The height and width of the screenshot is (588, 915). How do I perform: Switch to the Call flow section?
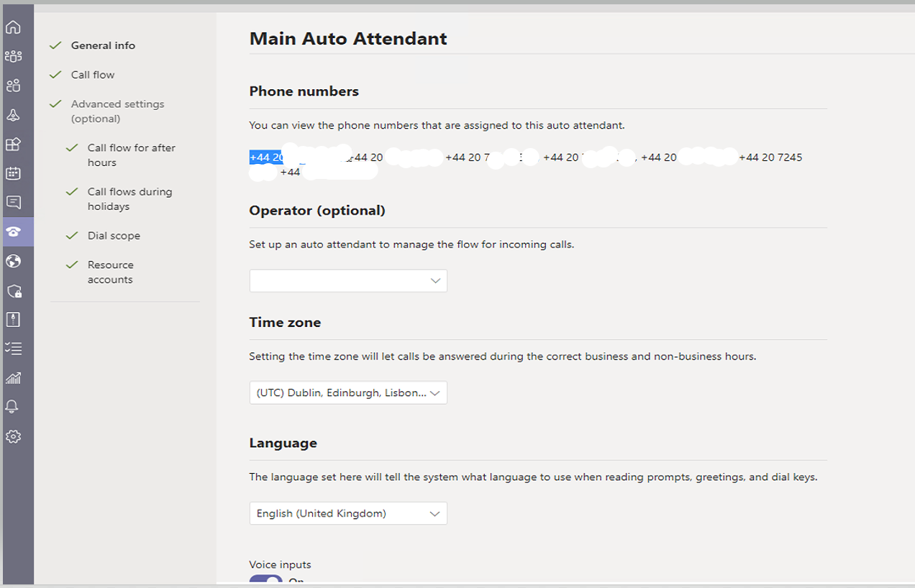pos(92,74)
